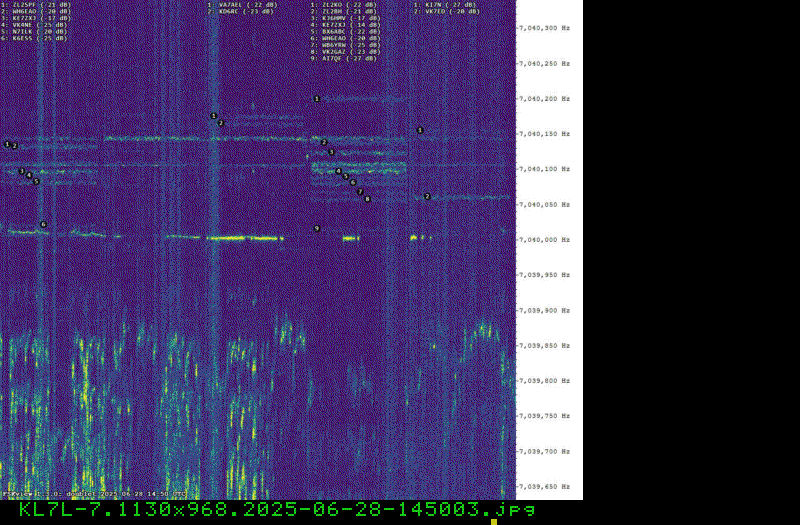
Task: Click the 7,039,950 Hz frequency label
Action: click(544, 275)
